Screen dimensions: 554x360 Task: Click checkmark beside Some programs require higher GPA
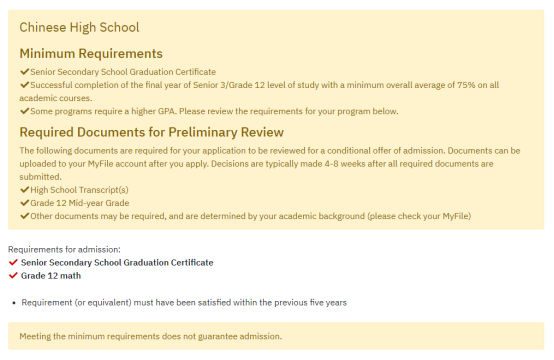24,111
